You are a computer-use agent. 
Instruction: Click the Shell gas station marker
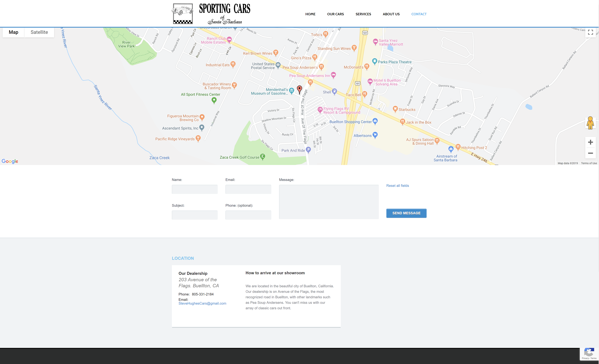click(334, 91)
